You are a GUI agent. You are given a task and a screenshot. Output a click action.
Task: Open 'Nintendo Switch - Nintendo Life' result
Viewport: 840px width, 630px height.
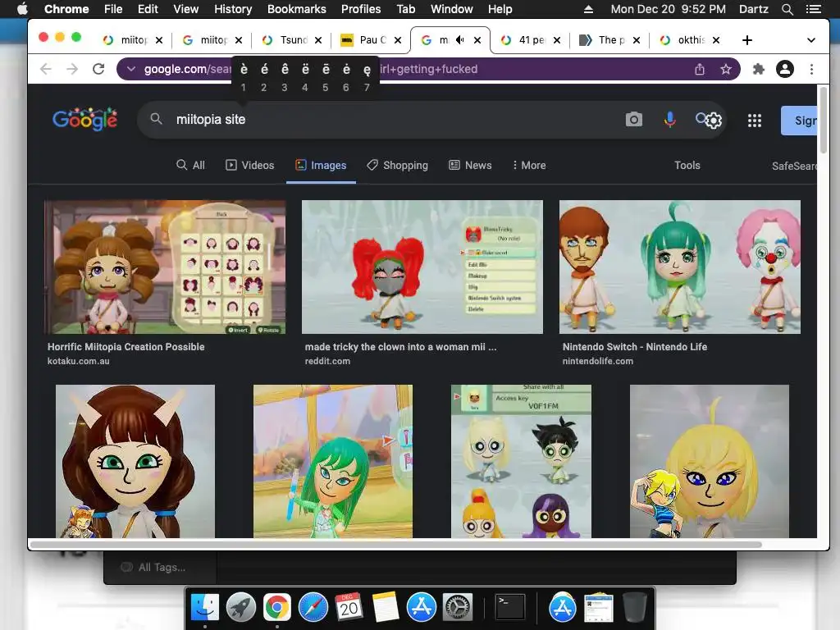coord(635,347)
